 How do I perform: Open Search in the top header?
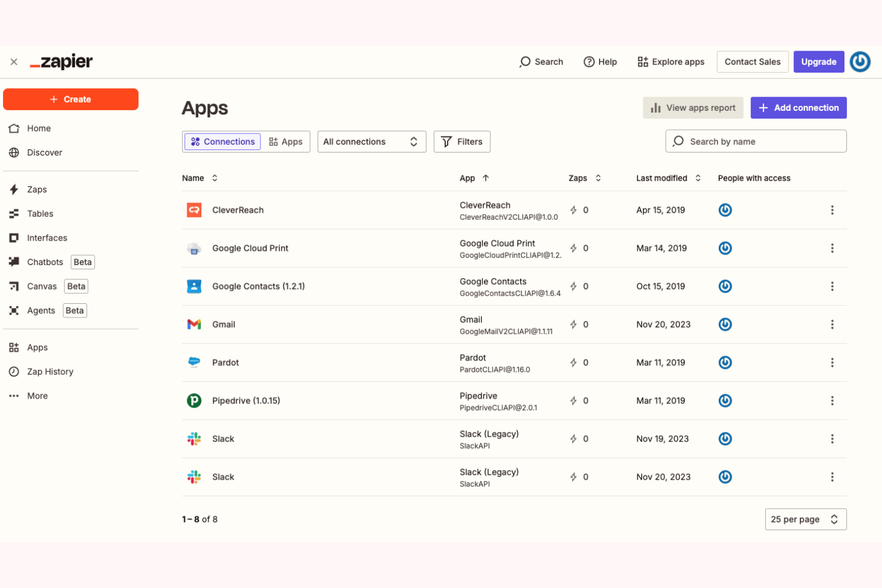point(541,62)
